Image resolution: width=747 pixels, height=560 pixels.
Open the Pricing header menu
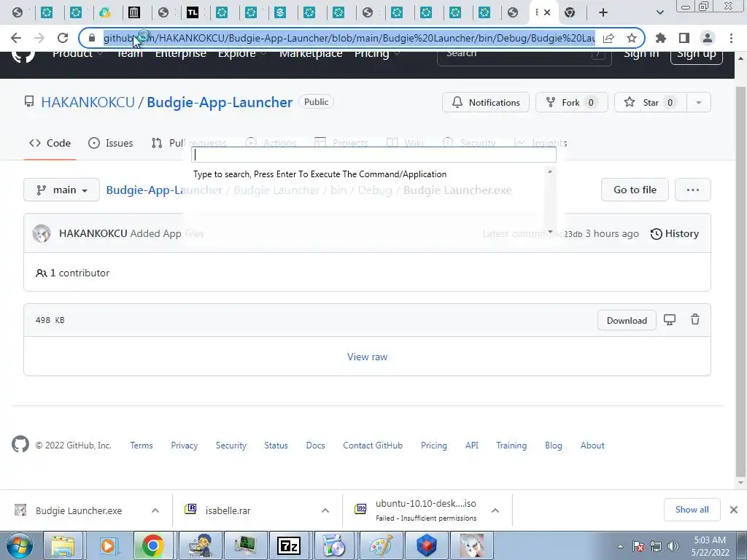pyautogui.click(x=376, y=54)
